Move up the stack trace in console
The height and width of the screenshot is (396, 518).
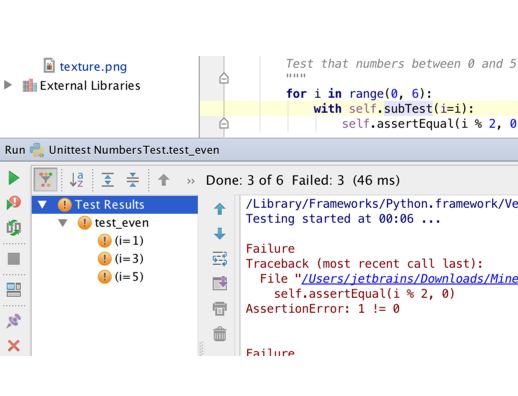coord(220,209)
